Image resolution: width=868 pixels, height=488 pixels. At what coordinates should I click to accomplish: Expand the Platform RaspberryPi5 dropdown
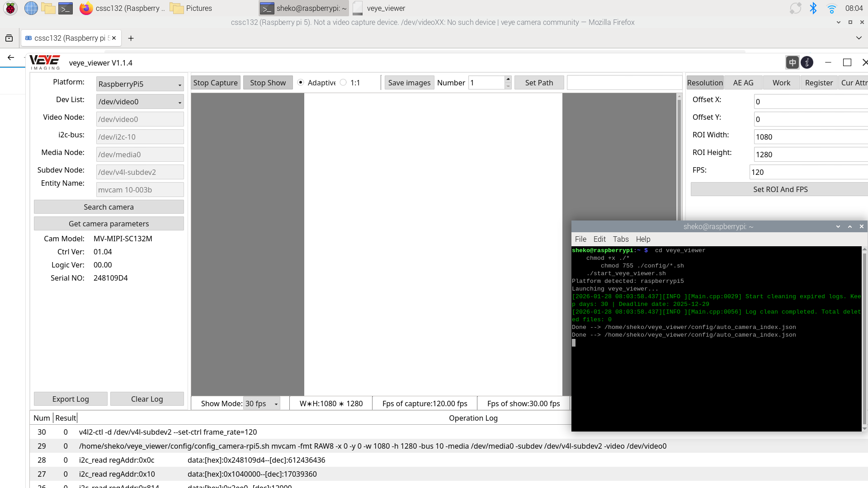point(140,84)
